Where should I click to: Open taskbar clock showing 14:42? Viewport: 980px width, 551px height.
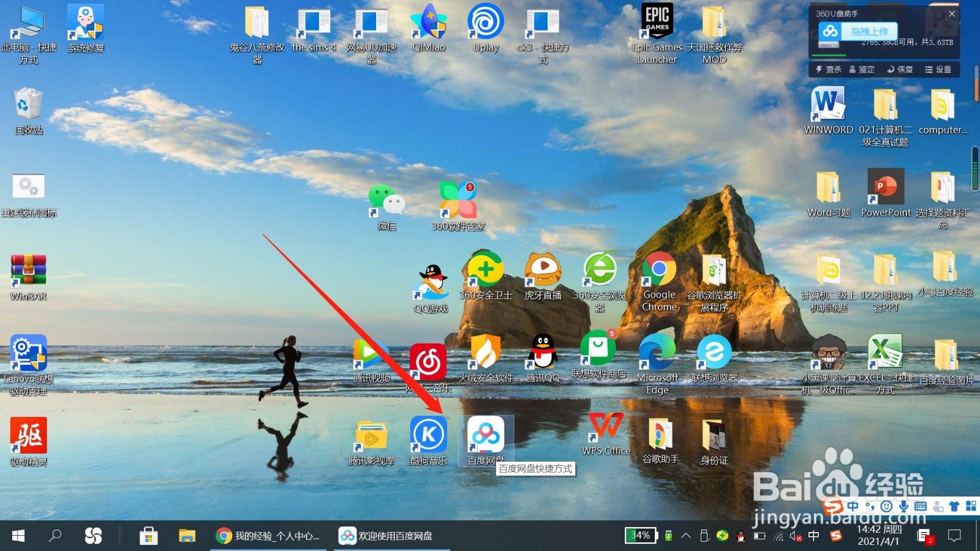879,535
